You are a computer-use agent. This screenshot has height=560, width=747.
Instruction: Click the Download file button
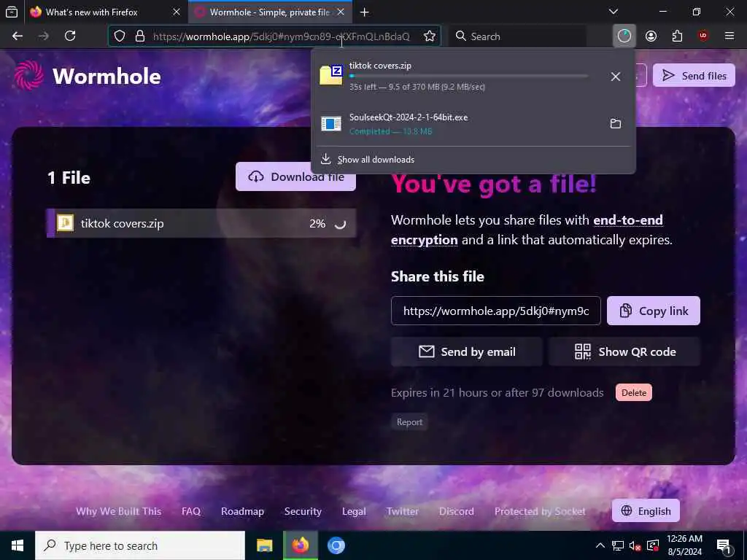pyautogui.click(x=296, y=176)
